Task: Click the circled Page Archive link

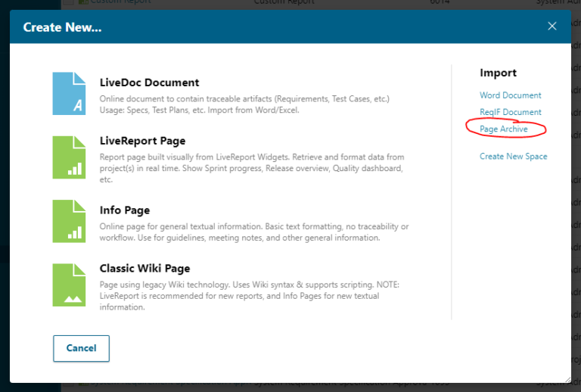Action: (x=503, y=129)
